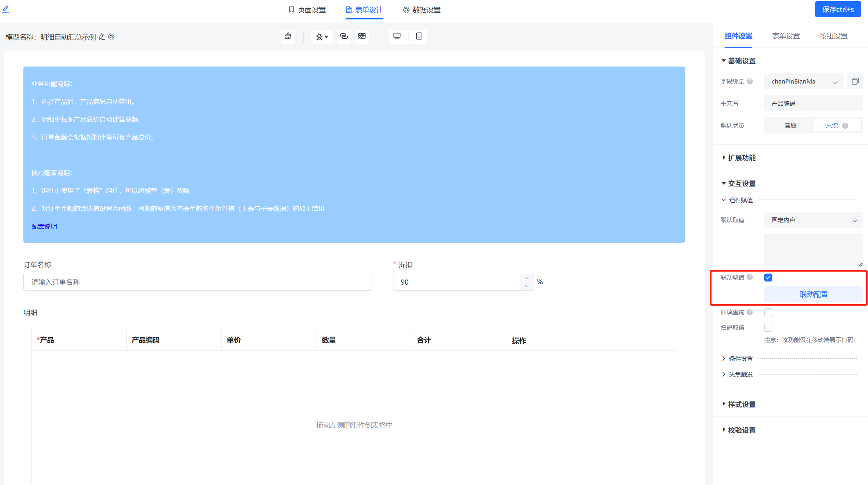Decrease the 折扣 value with down arrow
868x485 pixels.
point(527,286)
